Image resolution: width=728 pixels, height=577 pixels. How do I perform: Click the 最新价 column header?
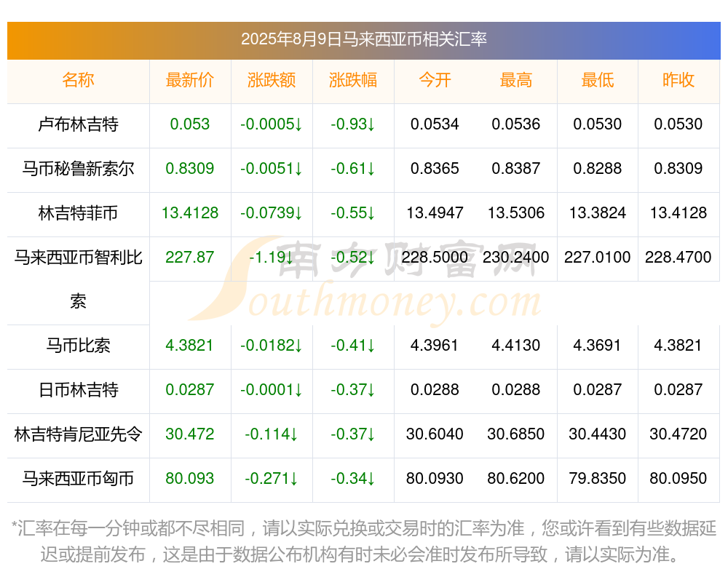coord(189,80)
